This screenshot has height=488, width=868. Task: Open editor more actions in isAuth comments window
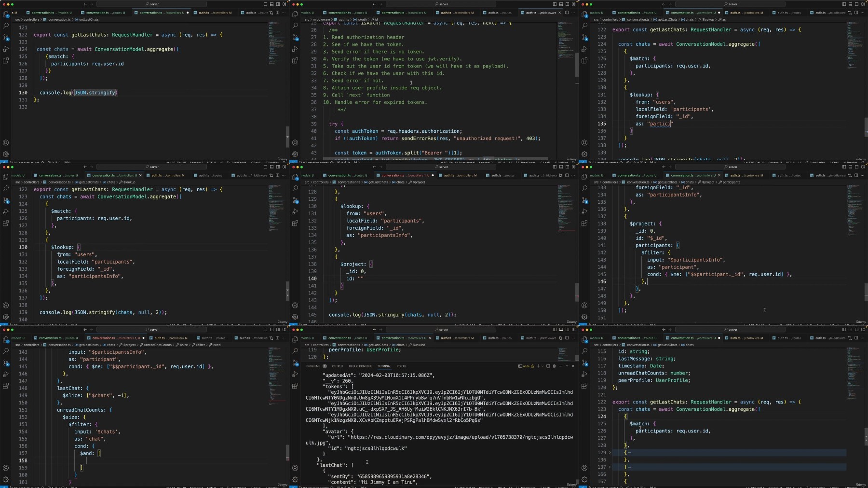click(x=573, y=13)
